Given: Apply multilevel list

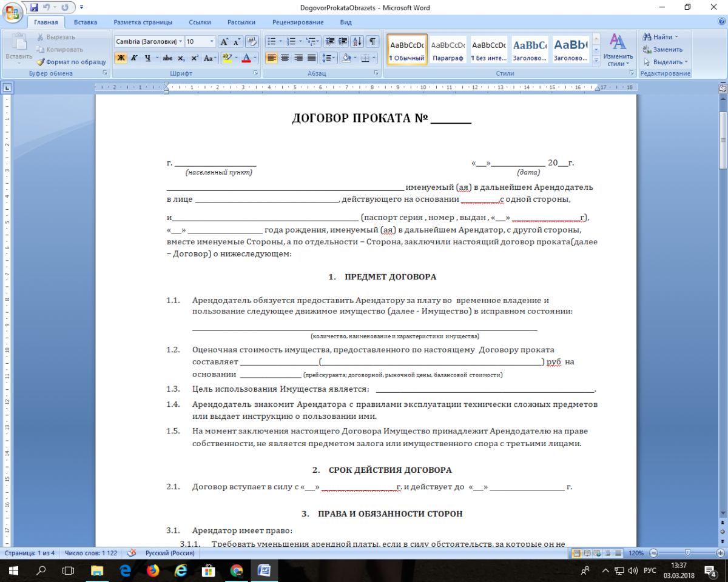Looking at the screenshot, I should [311, 42].
